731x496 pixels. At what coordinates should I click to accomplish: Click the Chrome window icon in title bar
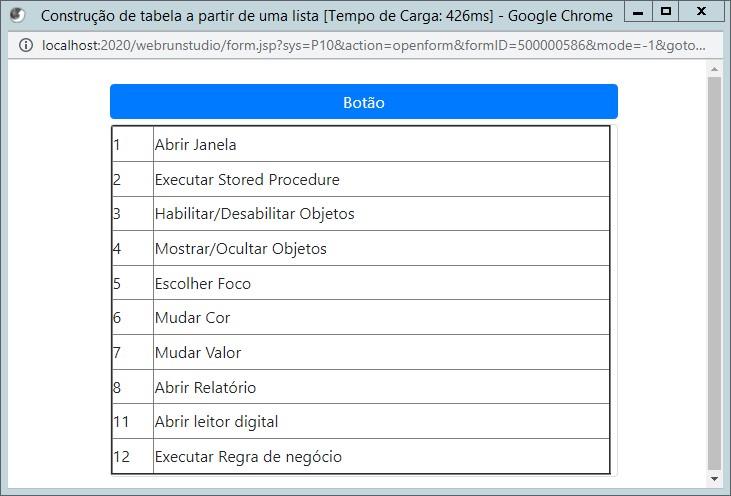click(x=17, y=15)
